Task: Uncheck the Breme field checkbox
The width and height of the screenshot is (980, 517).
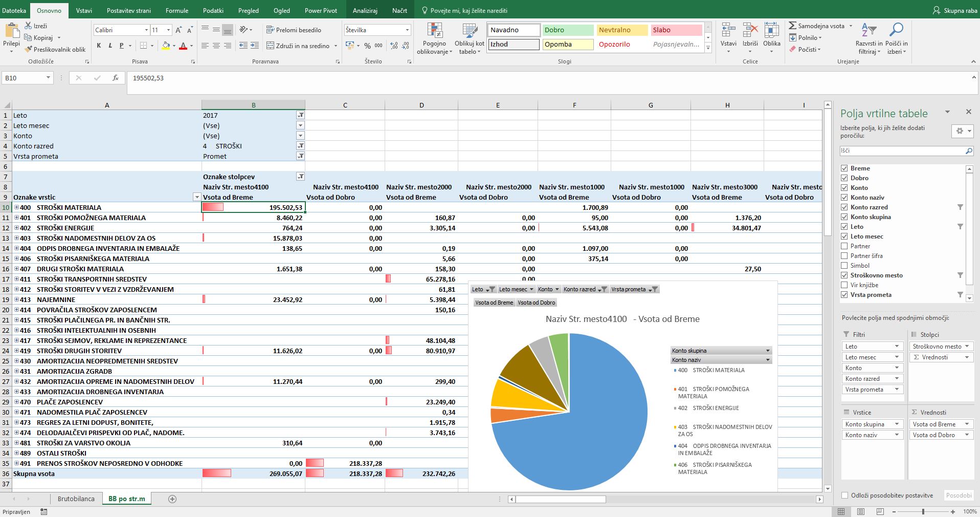Action: 844,168
